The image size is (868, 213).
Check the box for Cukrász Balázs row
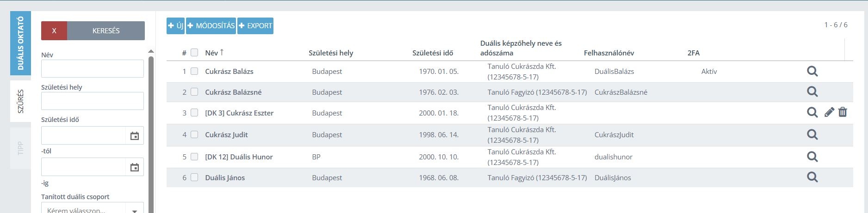pyautogui.click(x=194, y=71)
